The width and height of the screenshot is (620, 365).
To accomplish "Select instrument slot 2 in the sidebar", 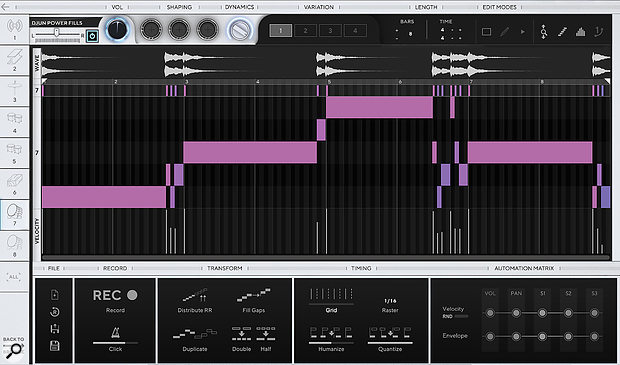I will [x=15, y=60].
